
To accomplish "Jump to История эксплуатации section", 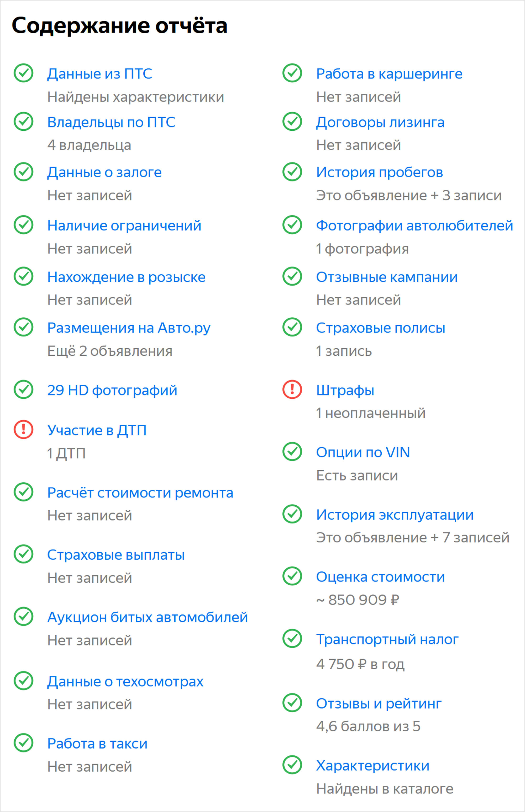I will (x=395, y=515).
